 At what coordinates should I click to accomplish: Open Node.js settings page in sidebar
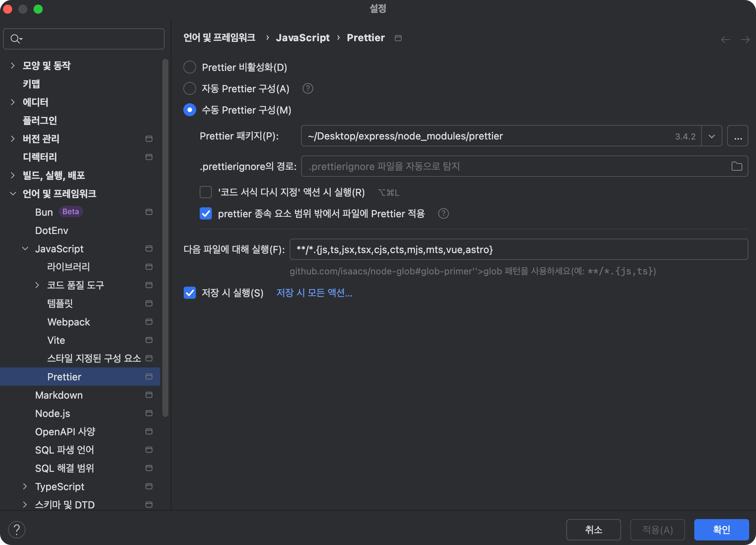coord(53,413)
